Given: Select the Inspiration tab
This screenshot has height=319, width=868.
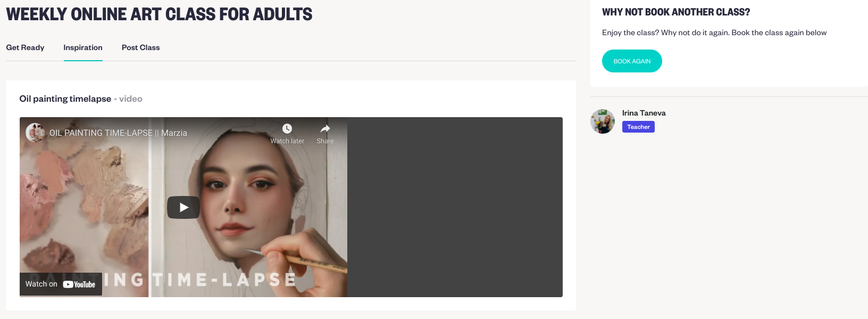Looking at the screenshot, I should [83, 47].
